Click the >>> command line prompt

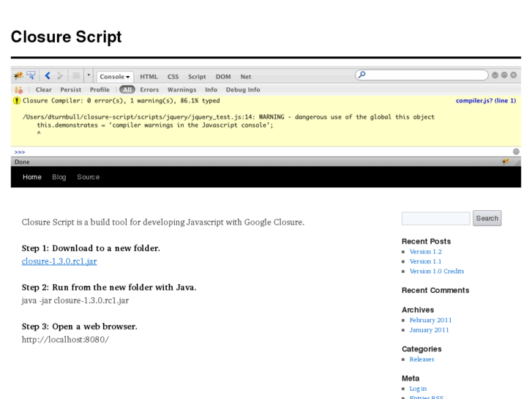tap(20, 152)
